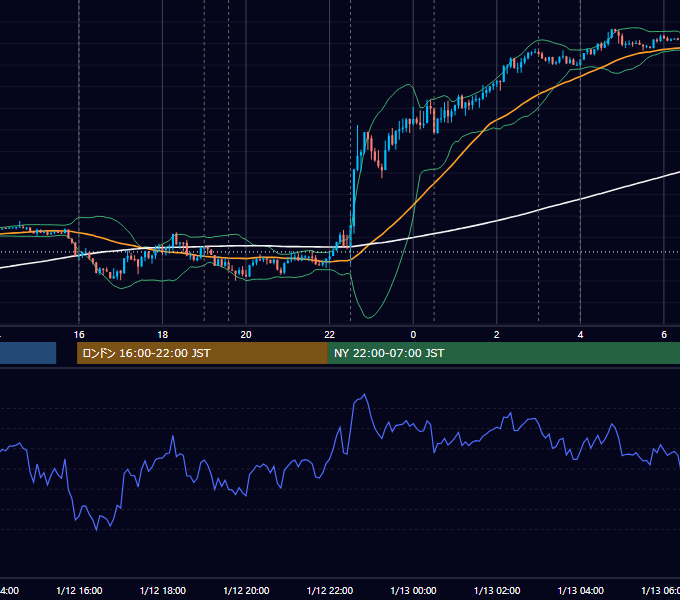
Task: Click the 4 hour label on upper axis
Action: pyautogui.click(x=580, y=334)
